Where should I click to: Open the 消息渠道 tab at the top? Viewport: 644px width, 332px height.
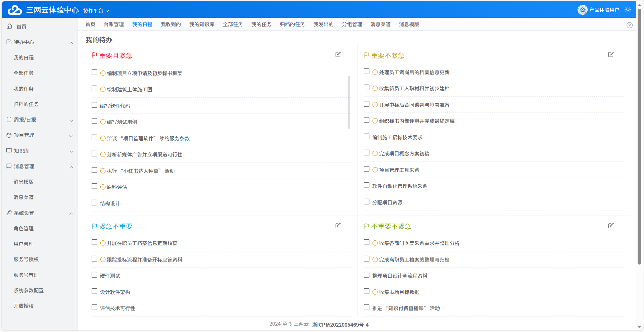tap(380, 24)
